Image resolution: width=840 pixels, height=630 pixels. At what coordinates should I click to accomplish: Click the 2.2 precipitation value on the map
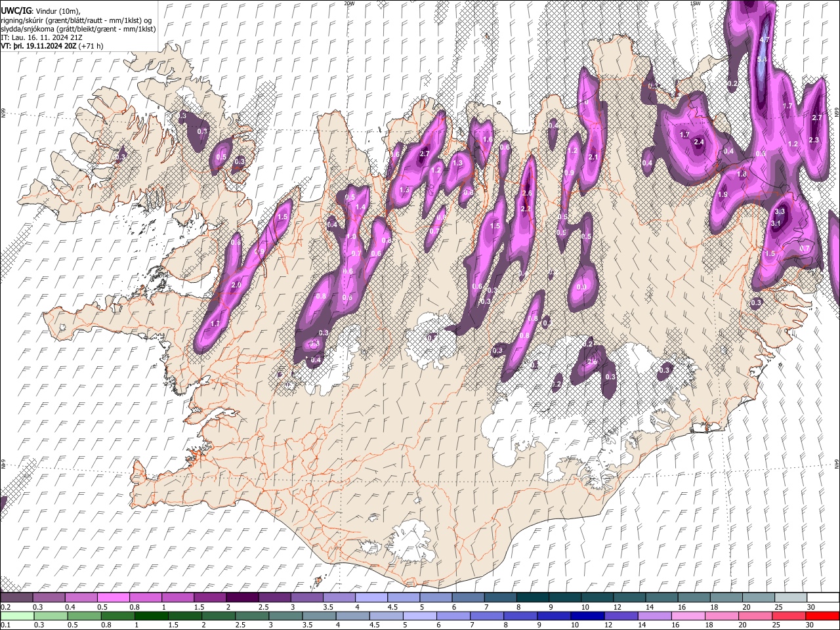point(525,209)
